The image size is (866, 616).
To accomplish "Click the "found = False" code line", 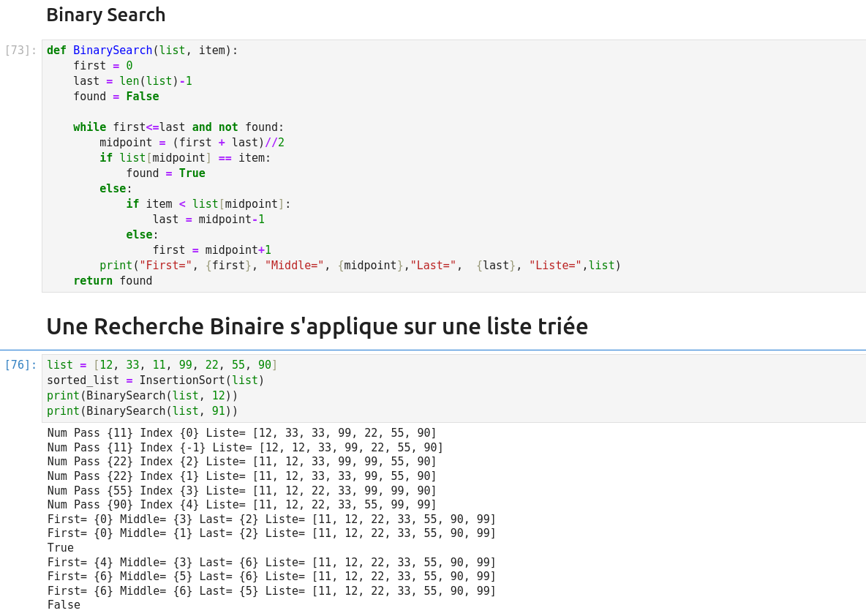I will coord(116,97).
